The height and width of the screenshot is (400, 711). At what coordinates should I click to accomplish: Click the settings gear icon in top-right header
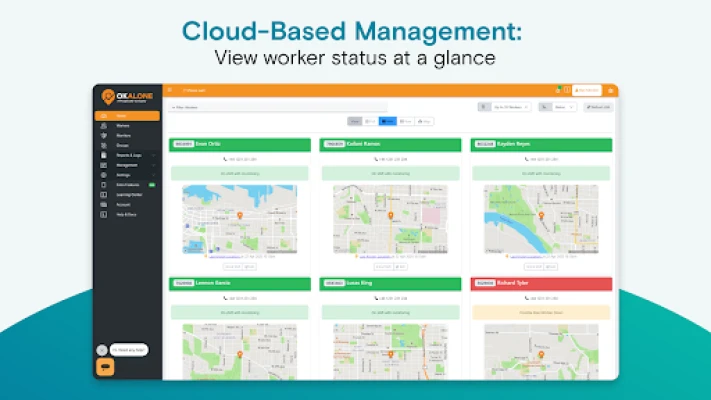pos(611,90)
